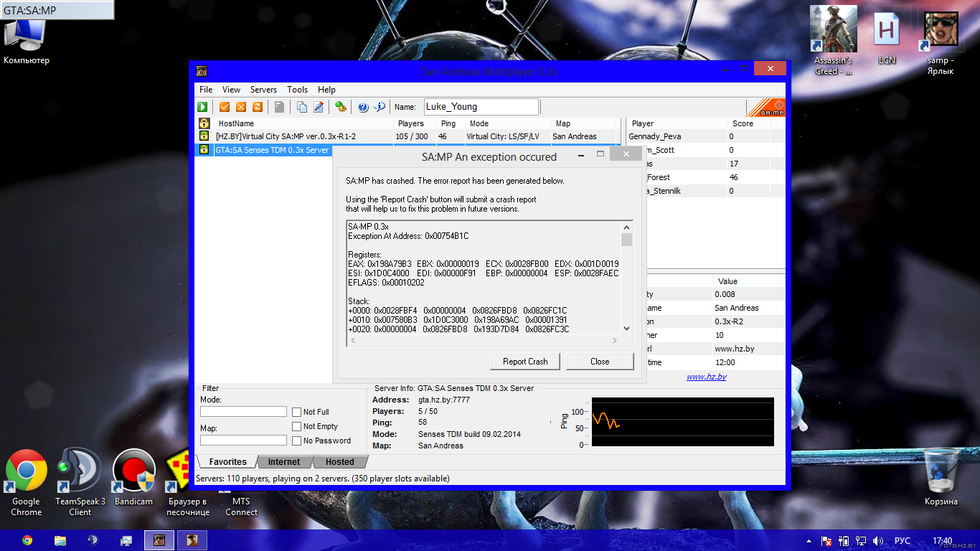
Task: Open Bandicam desktop shortcut
Action: tap(134, 477)
